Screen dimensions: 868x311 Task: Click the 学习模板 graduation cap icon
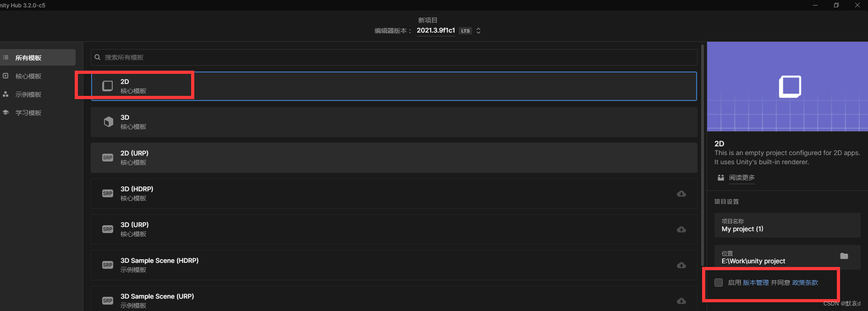[x=5, y=112]
